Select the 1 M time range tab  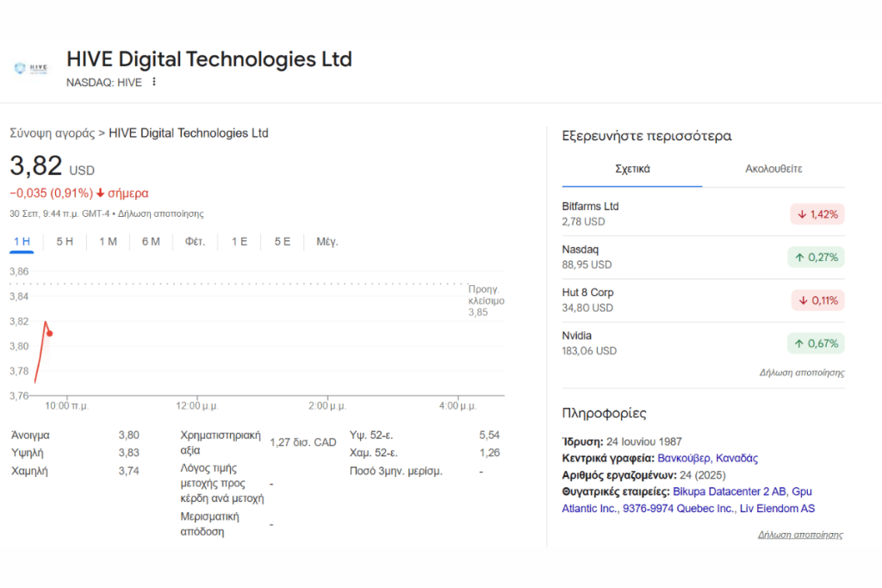[x=108, y=242]
